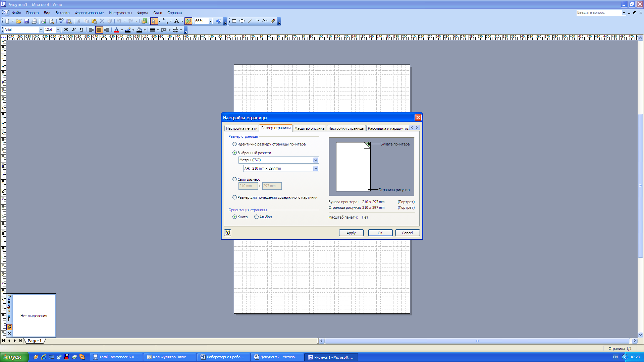Open the A4 210 mm x 297 mm dropdown
The height and width of the screenshot is (362, 644).
coord(316,169)
